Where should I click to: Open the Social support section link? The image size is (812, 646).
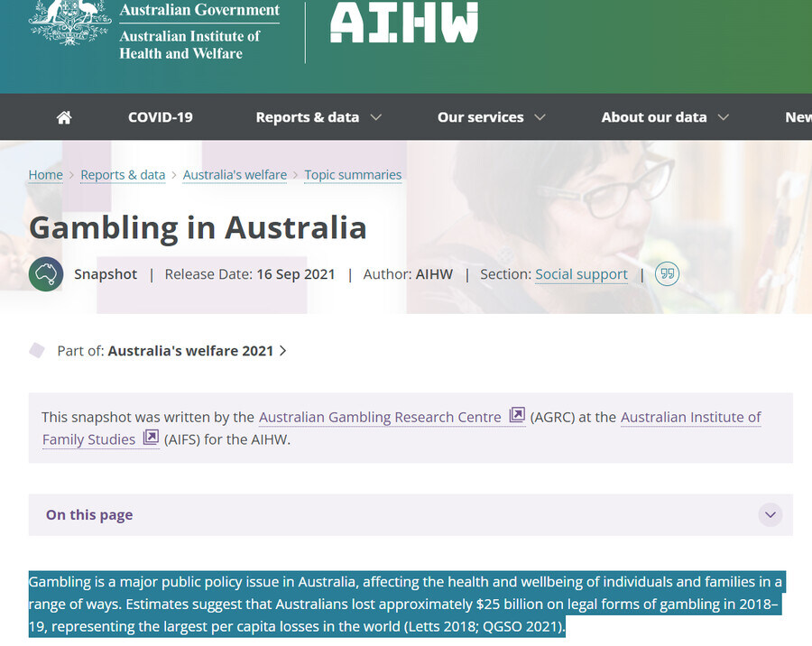click(x=581, y=274)
